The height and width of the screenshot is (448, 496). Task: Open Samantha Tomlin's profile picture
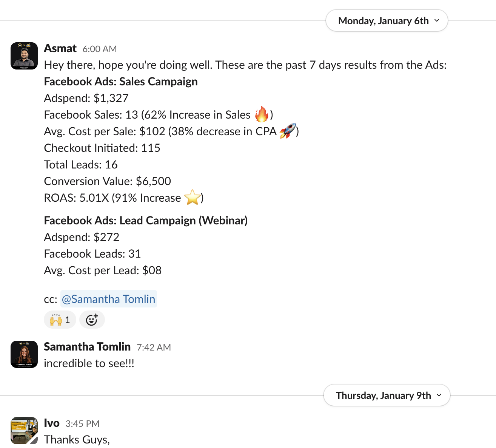(x=24, y=354)
